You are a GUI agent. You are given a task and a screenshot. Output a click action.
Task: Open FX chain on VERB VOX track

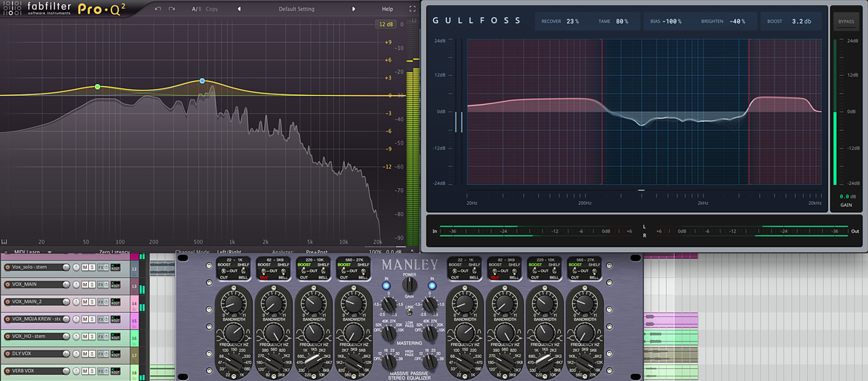101,371
